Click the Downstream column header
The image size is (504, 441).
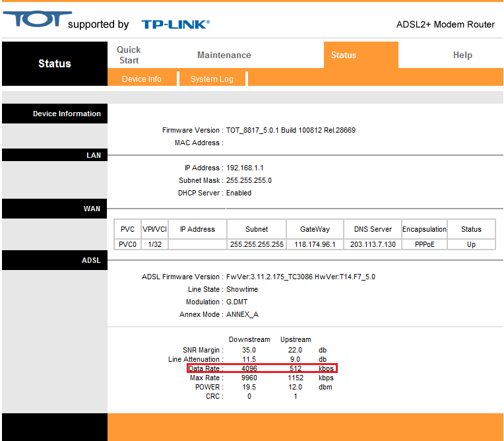point(249,340)
